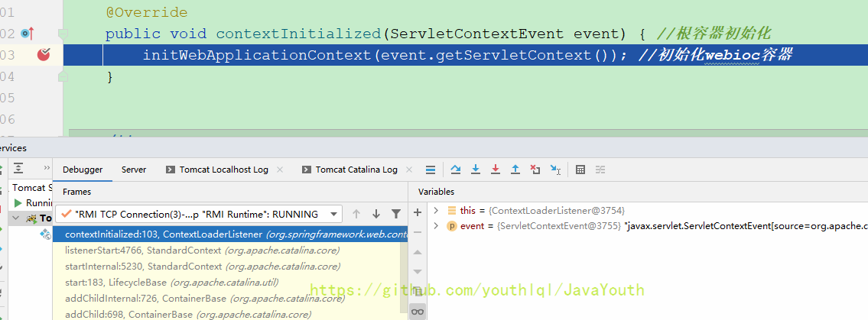Screen dimensions: 868x320
Task: Open the Tomcat Catalina Log tab
Action: 356,170
